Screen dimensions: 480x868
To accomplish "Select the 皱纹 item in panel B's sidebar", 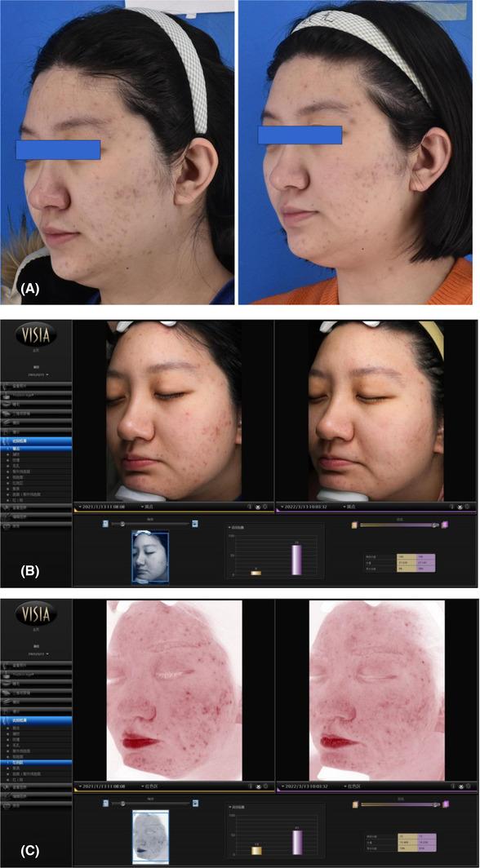I will click(36, 455).
